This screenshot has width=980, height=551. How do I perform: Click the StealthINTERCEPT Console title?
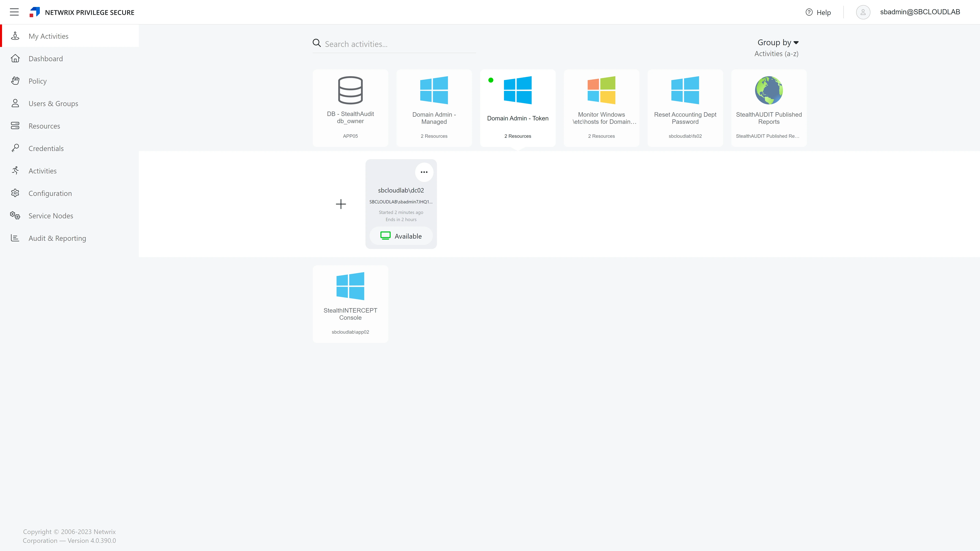point(350,314)
